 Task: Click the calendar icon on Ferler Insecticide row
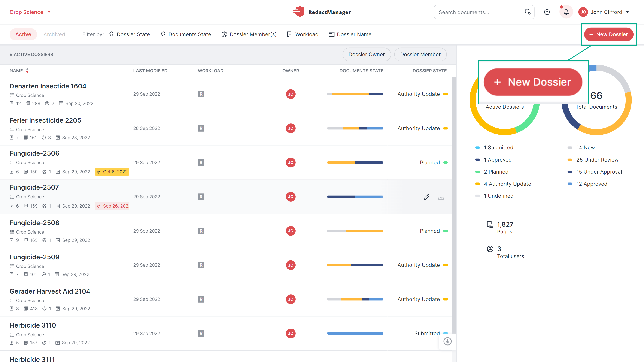[x=58, y=138]
